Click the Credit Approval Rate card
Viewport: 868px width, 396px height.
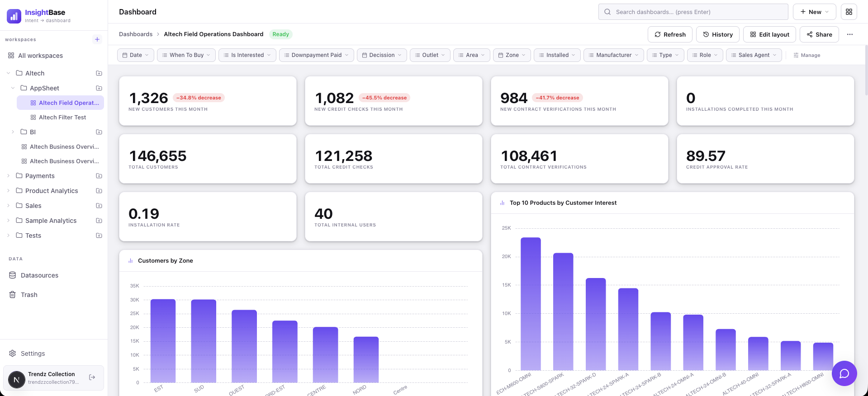click(765, 159)
